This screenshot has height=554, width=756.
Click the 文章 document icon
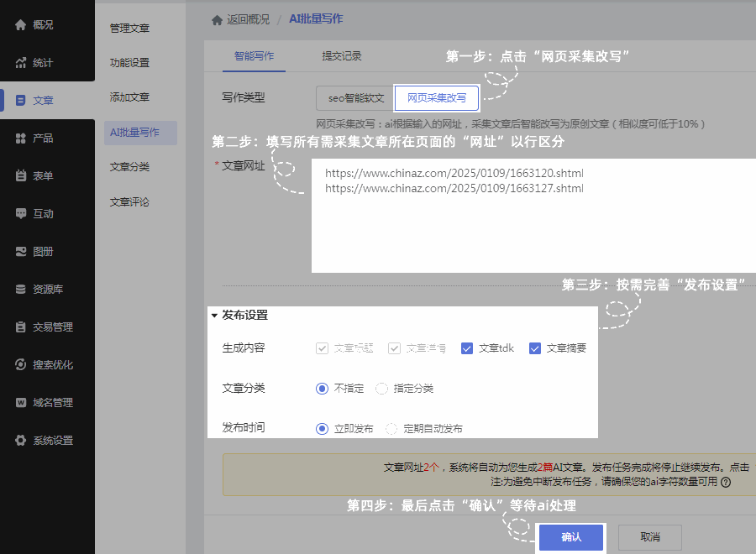pos(20,100)
